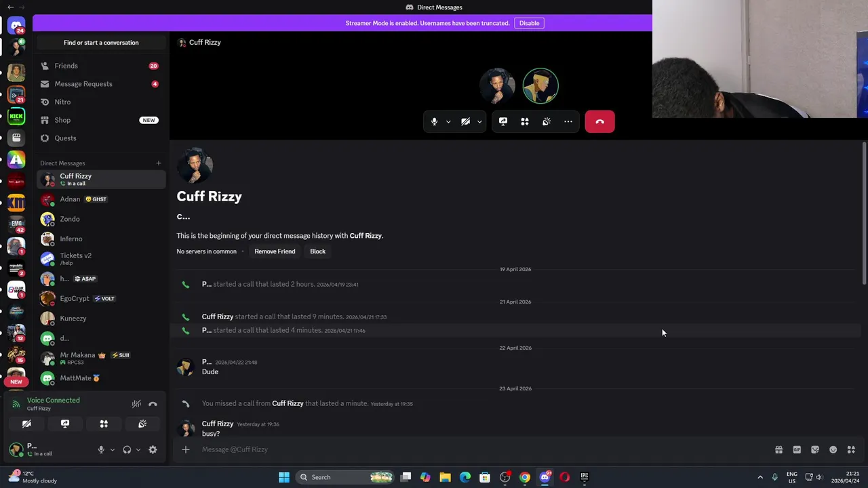Screen dimensions: 868x488
Task: Open input device chevron in user panel
Action: click(x=113, y=449)
